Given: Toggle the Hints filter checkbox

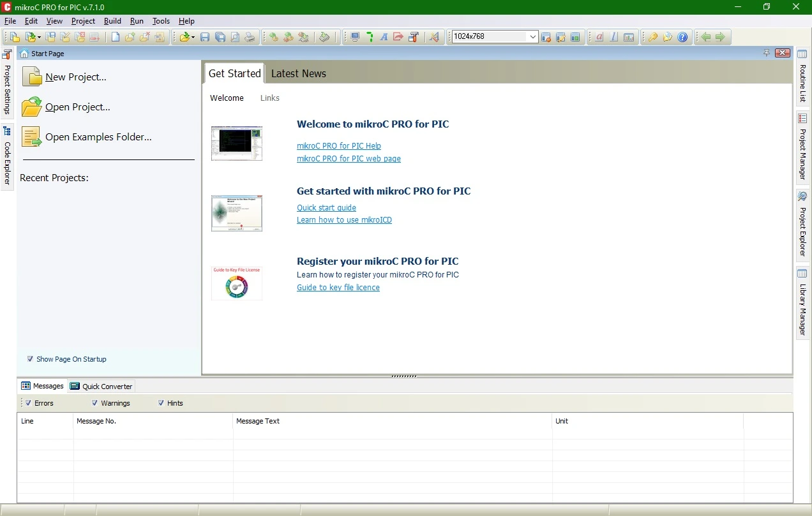Looking at the screenshot, I should coord(161,403).
